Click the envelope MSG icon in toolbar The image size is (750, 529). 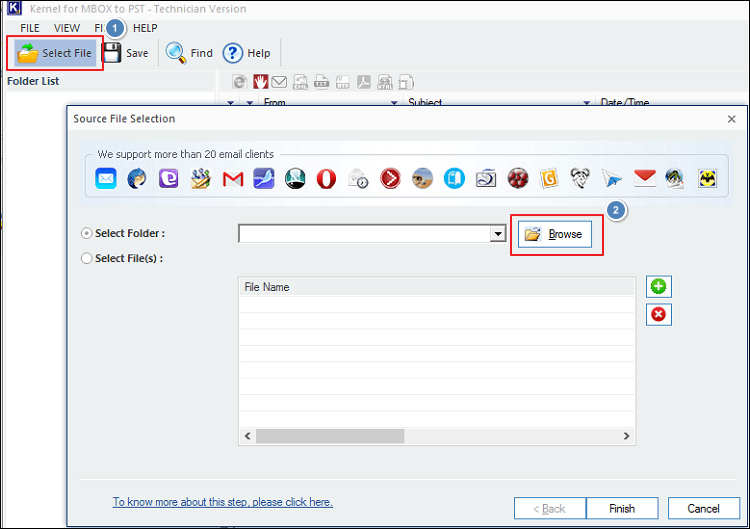click(279, 82)
